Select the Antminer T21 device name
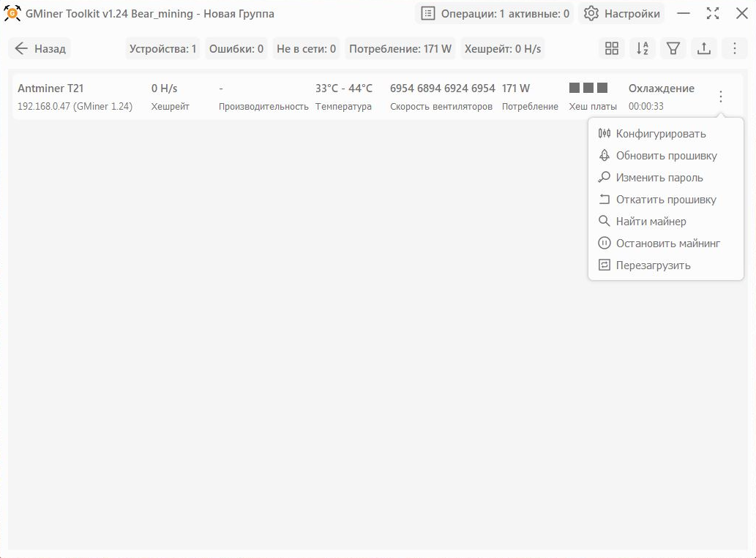This screenshot has width=756, height=558. tap(50, 88)
